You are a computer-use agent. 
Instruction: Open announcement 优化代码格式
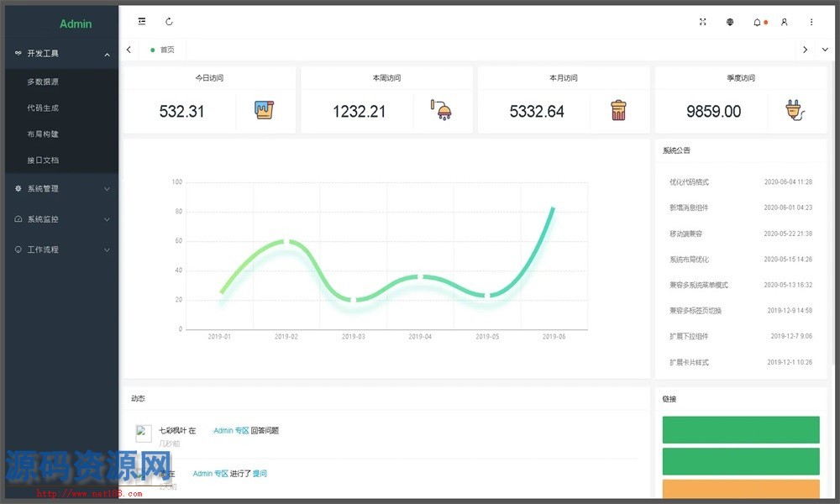(689, 182)
